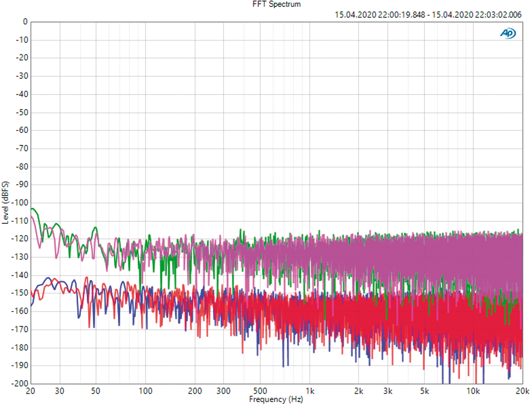This screenshot has width=532, height=404.
Task: Click the 2k tick on the frequency axis
Action: point(359,390)
